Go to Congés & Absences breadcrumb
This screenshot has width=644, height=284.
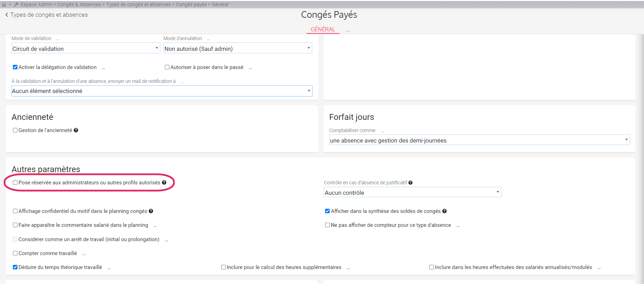[x=79, y=5]
